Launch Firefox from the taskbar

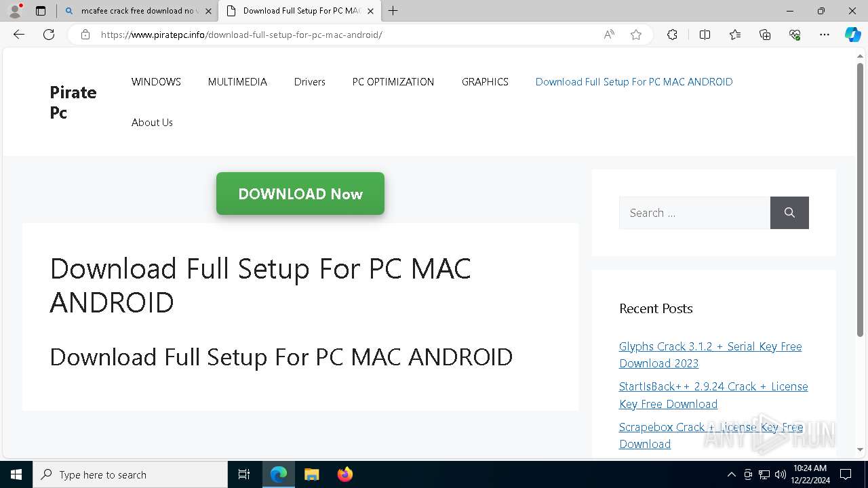click(344, 474)
